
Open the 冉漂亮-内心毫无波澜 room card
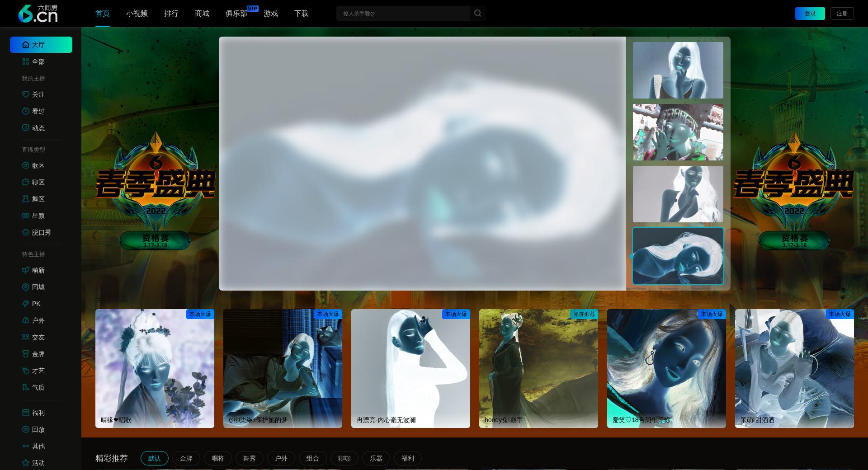tap(410, 368)
